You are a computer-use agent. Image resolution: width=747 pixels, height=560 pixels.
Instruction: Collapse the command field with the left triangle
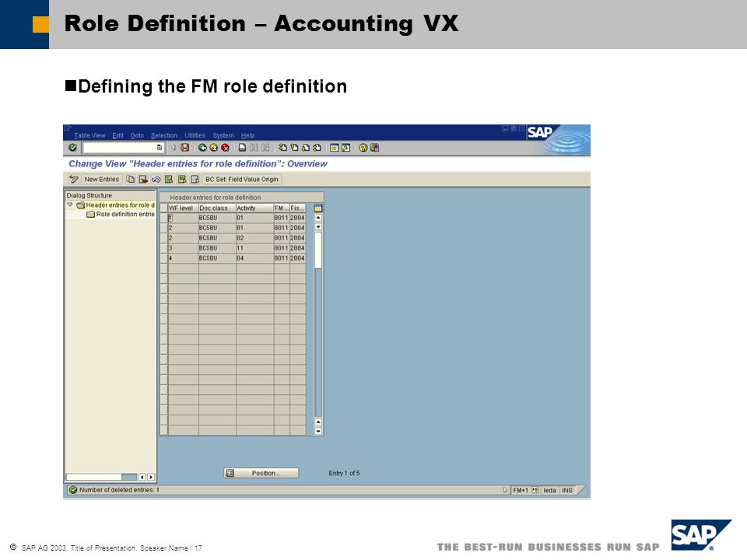point(174,148)
